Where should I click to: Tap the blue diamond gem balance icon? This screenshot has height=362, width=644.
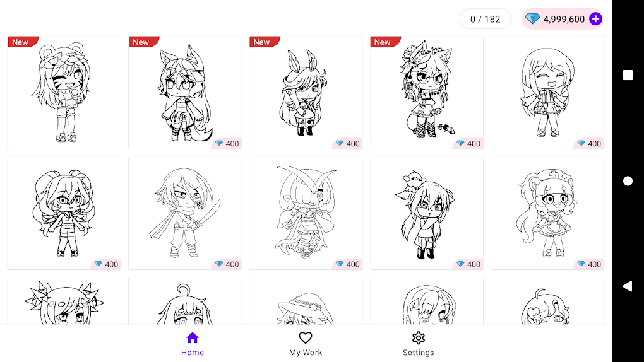coord(532,19)
